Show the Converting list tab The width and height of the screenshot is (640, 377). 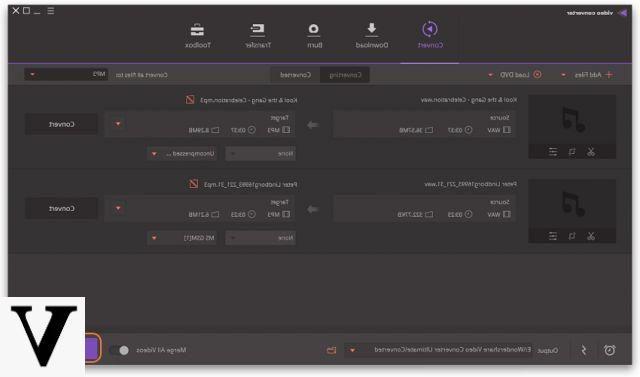point(345,75)
